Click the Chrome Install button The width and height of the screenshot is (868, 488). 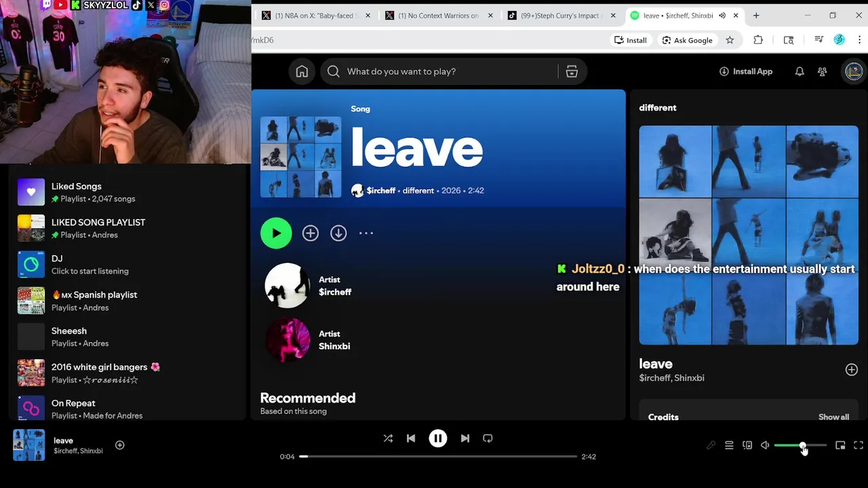[631, 40]
